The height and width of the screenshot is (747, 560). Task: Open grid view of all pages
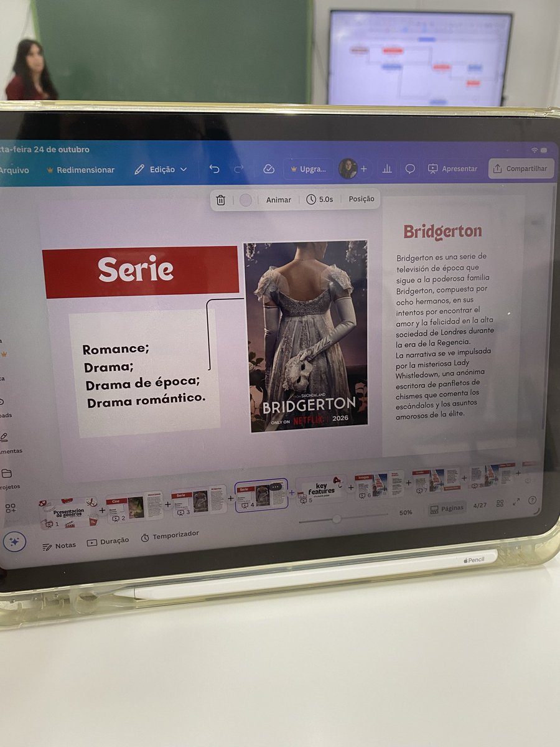pos(500,504)
